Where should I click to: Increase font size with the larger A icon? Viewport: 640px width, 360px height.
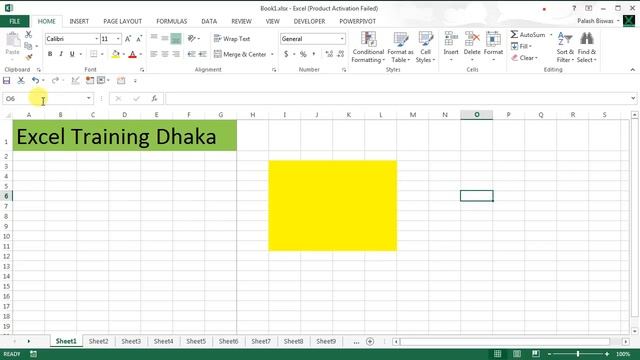[128, 39]
